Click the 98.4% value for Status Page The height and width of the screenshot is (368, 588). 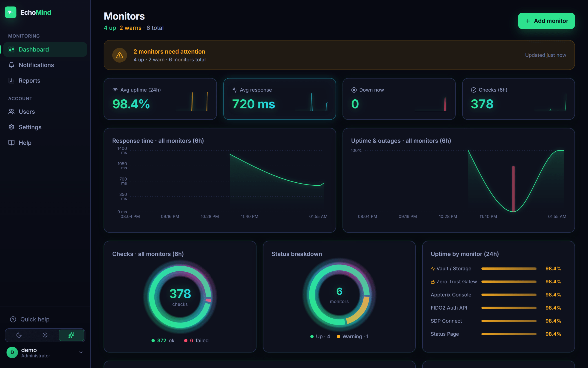(x=553, y=334)
